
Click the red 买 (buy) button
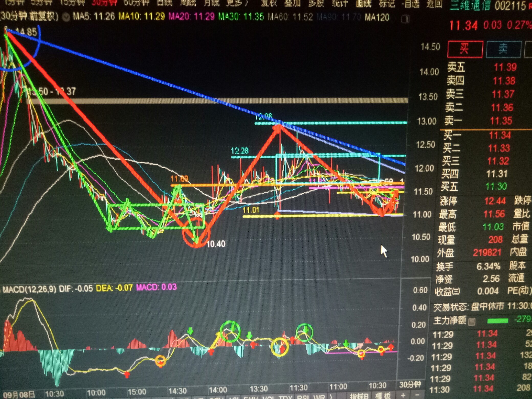[465, 49]
